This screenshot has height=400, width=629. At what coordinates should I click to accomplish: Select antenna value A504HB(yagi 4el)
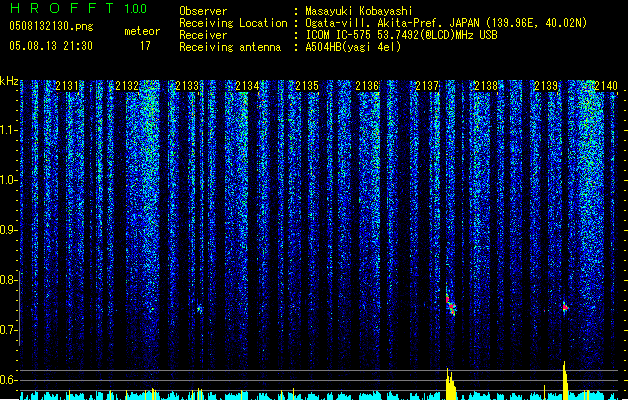coord(353,47)
